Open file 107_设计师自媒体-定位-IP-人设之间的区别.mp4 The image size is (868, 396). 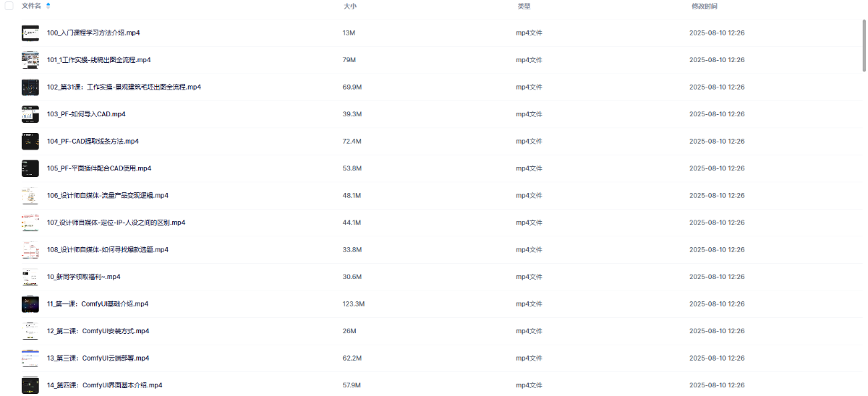(116, 223)
